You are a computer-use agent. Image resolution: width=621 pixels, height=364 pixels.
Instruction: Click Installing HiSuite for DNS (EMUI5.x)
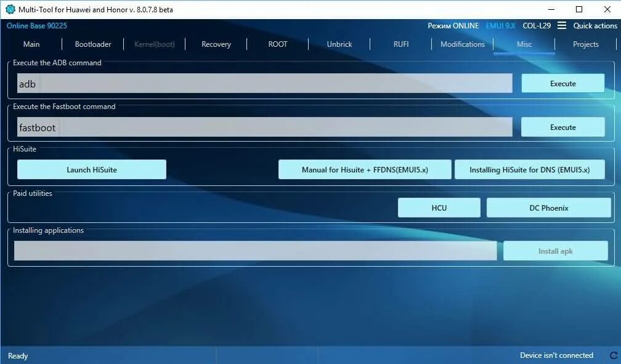tap(530, 169)
